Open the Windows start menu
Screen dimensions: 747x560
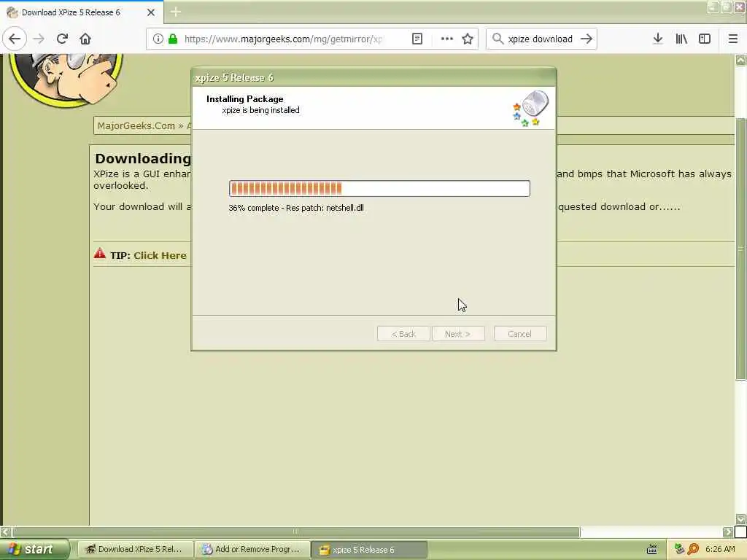click(34, 549)
